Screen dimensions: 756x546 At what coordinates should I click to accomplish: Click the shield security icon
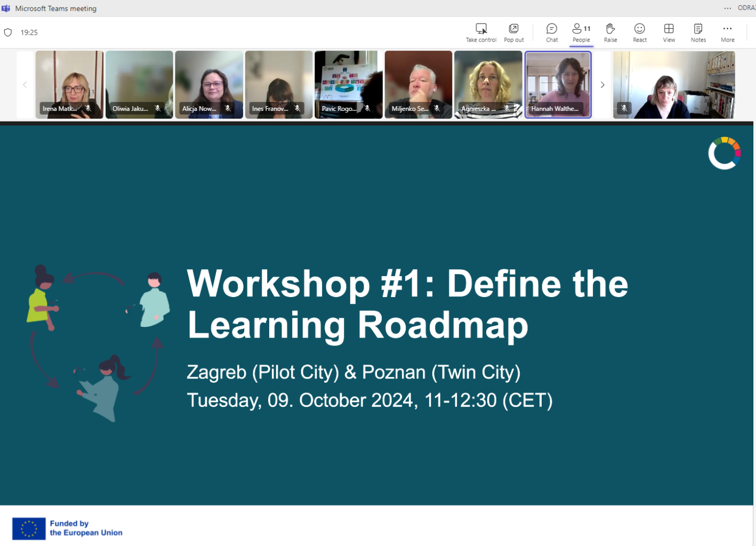pyautogui.click(x=8, y=33)
